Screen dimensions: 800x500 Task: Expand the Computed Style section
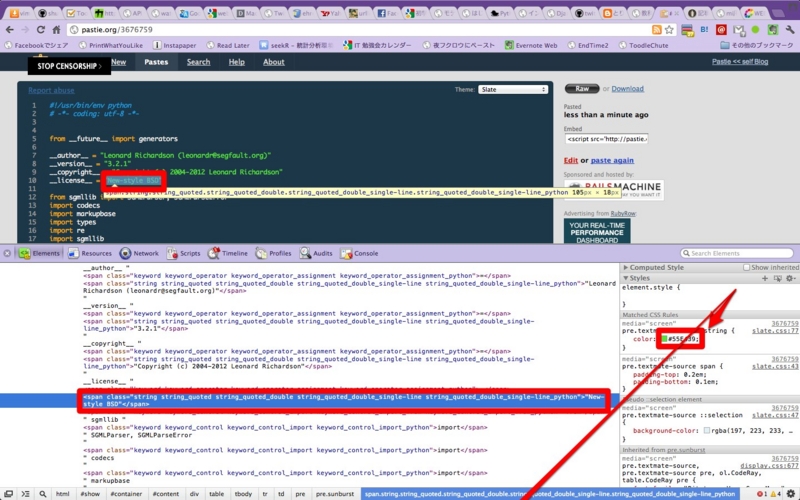[x=626, y=267]
